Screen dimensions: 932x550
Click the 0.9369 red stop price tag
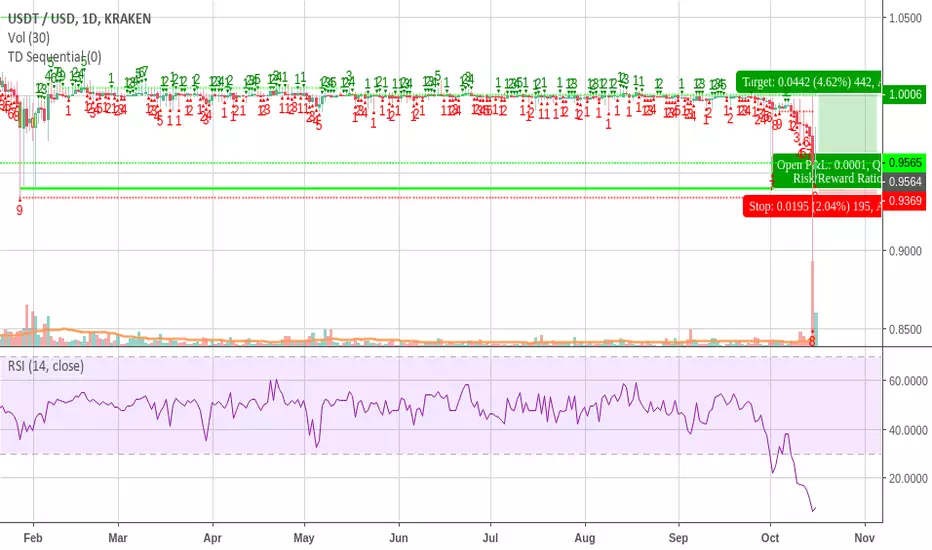click(x=904, y=201)
